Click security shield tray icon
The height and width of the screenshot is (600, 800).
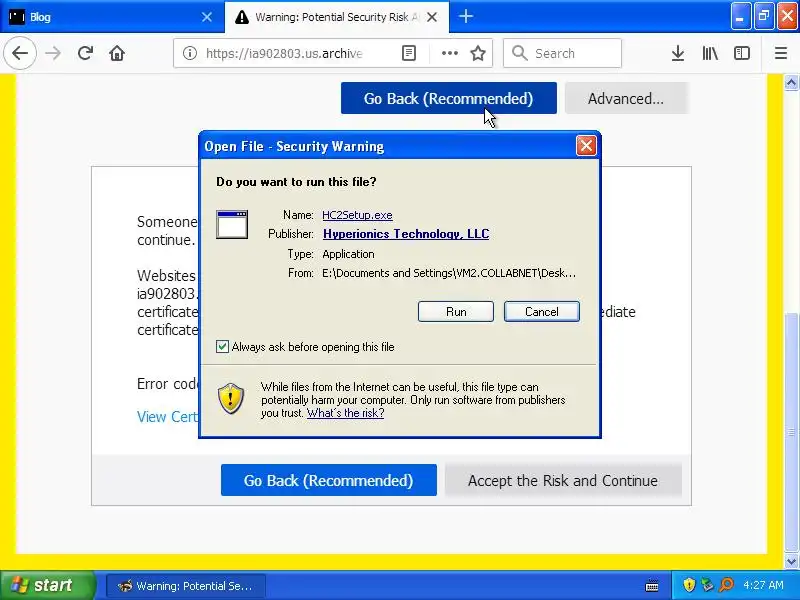(689, 585)
